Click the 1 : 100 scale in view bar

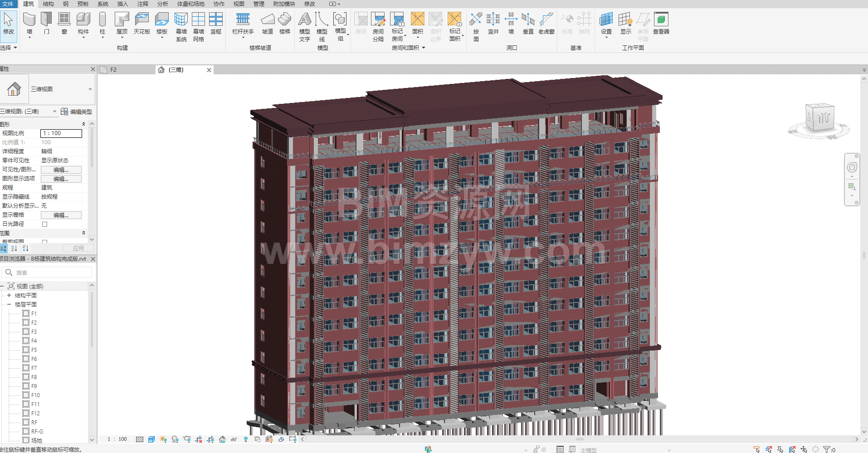coord(117,439)
